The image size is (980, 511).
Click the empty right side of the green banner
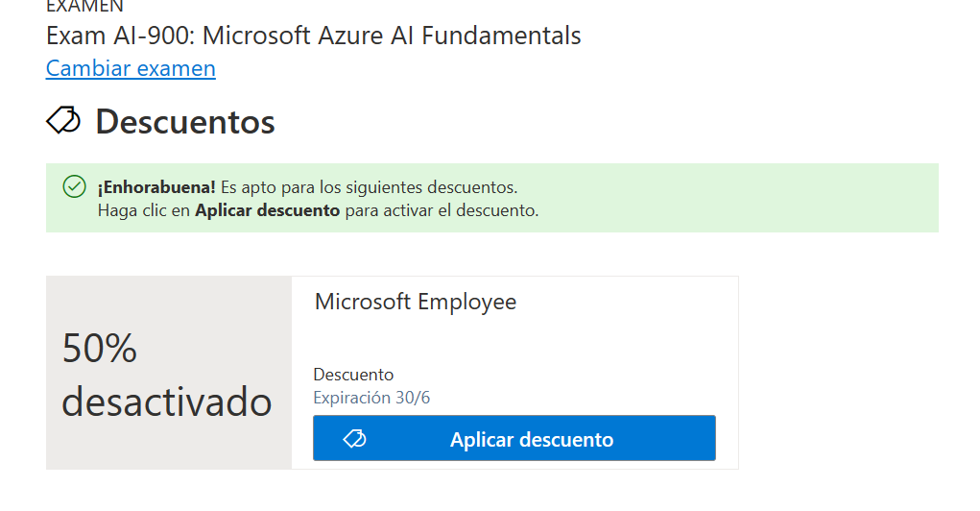pos(768,198)
